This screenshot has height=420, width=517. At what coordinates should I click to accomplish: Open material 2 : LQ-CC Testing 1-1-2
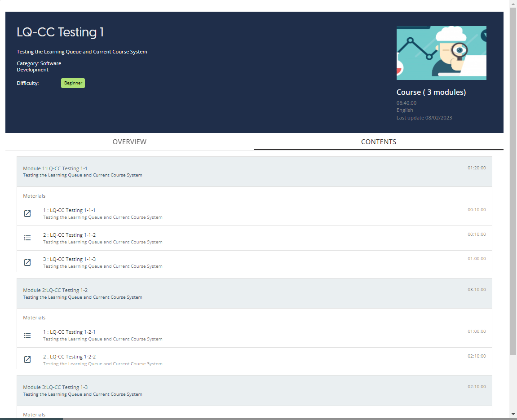tap(69, 235)
